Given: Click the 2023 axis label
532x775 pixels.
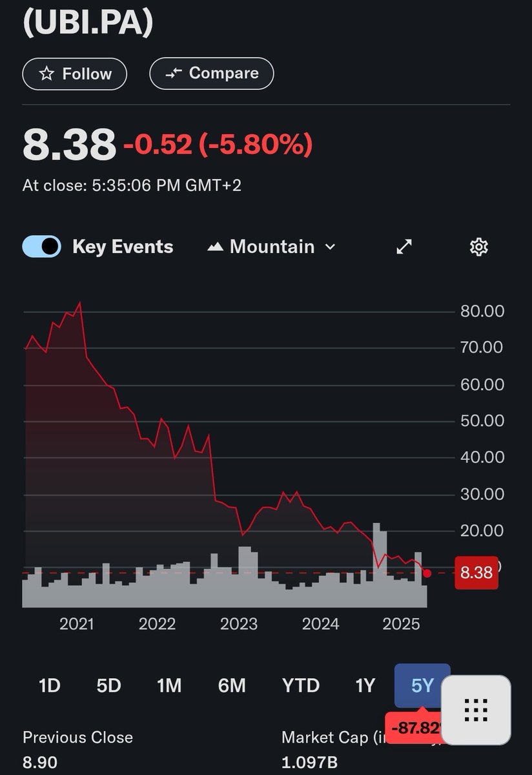Looking at the screenshot, I should (239, 624).
